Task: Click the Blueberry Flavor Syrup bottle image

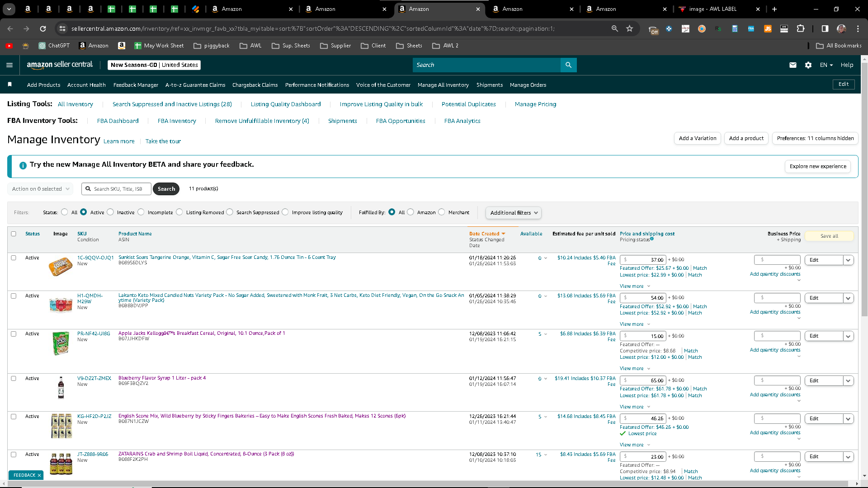Action: [x=61, y=388]
